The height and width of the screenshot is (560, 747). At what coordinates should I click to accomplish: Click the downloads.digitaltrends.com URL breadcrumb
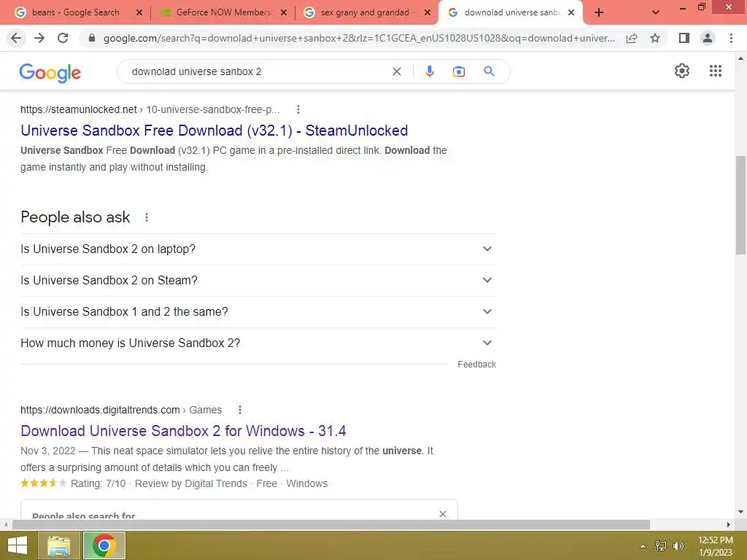[x=121, y=410]
